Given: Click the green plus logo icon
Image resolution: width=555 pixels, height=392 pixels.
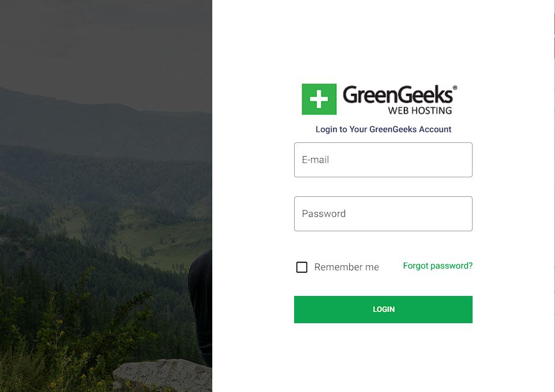Looking at the screenshot, I should click(x=319, y=99).
